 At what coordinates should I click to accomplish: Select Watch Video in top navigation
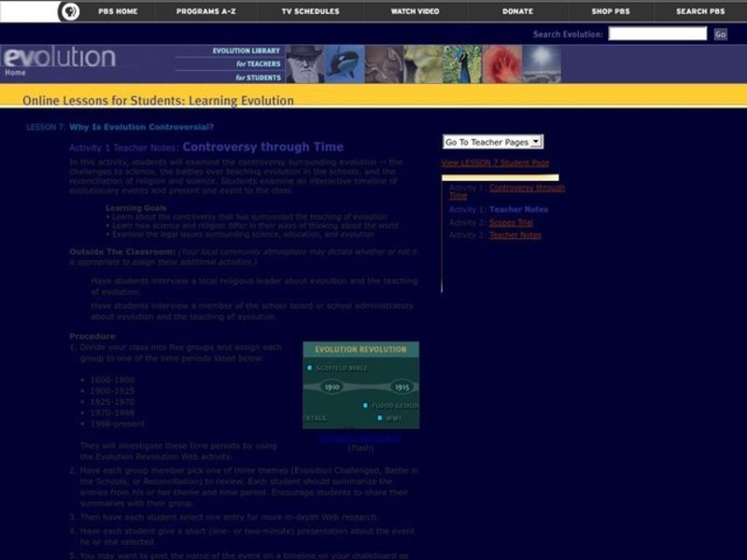click(x=416, y=11)
